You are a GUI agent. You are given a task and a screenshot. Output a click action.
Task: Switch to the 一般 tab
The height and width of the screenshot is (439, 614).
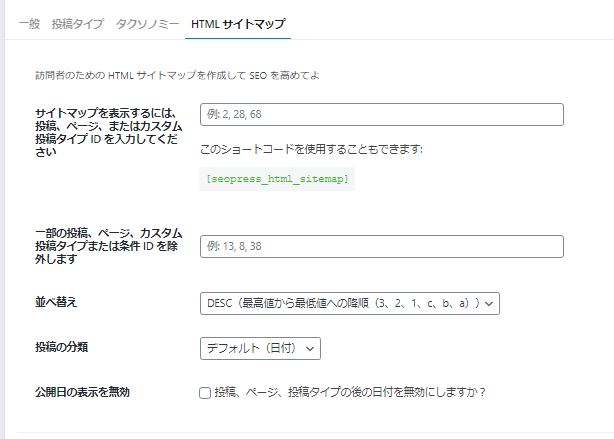29,24
